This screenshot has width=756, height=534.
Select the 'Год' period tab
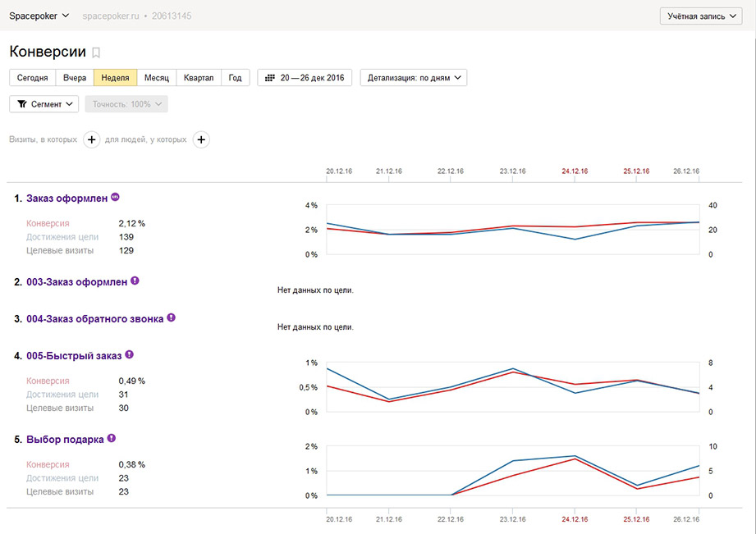point(235,78)
